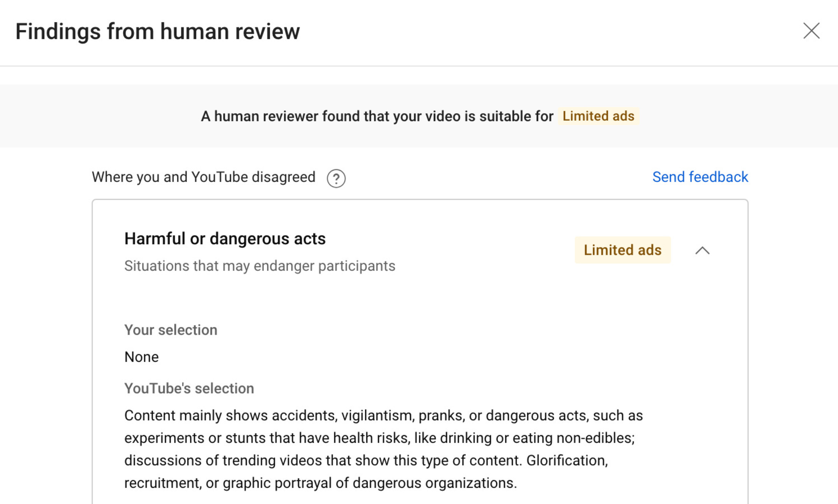Image resolution: width=838 pixels, height=504 pixels.
Task: Click the None value under Your selection
Action: coord(142,357)
